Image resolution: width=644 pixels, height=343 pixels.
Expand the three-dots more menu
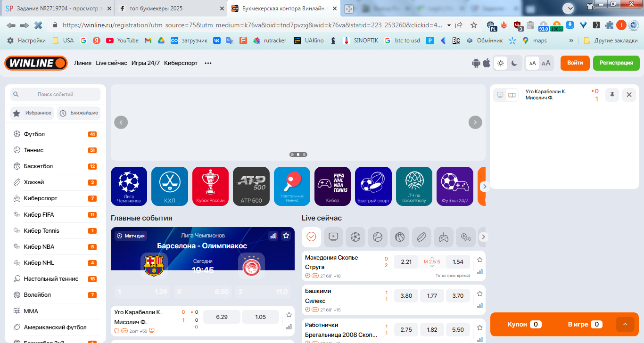pyautogui.click(x=208, y=63)
